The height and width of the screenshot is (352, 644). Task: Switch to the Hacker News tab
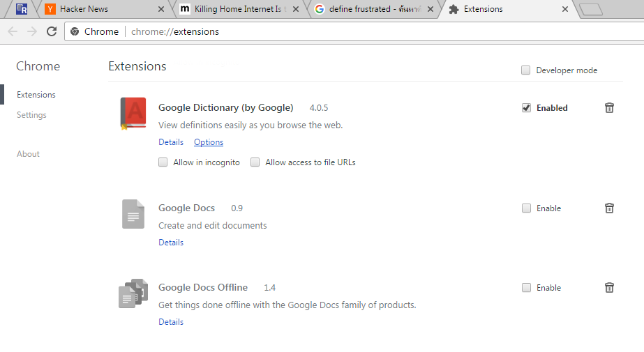point(84,9)
